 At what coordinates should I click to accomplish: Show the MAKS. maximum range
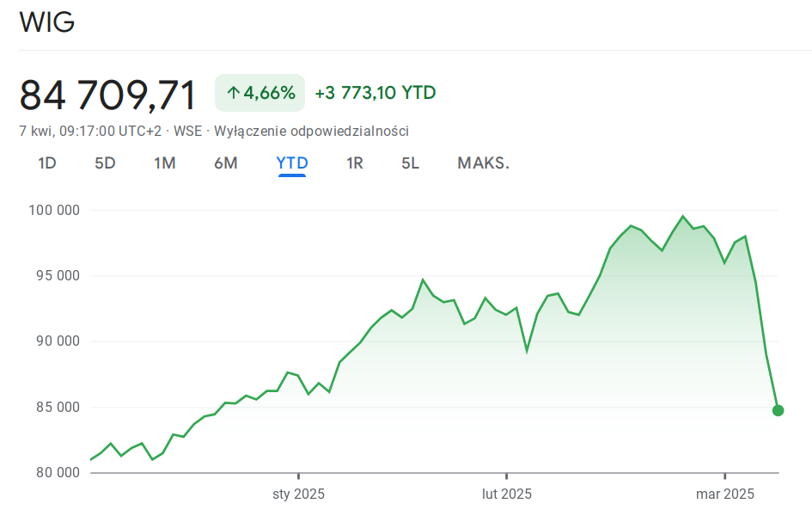pyautogui.click(x=483, y=163)
